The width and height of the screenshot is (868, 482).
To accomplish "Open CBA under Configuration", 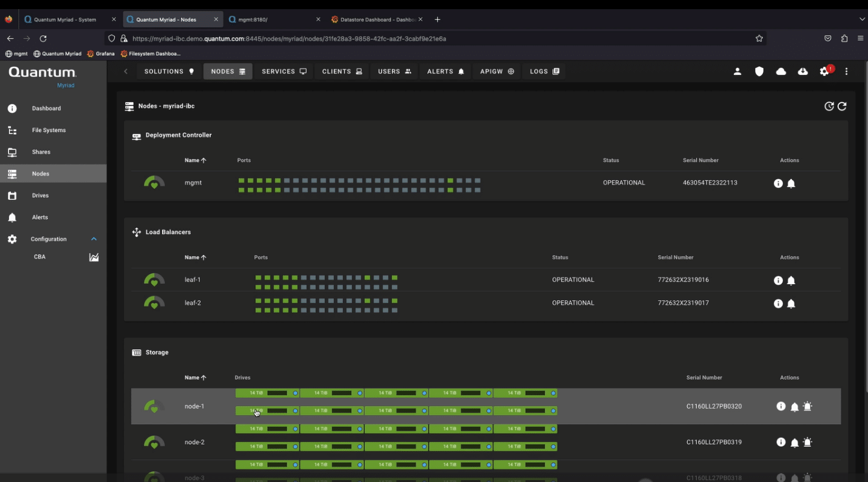I will 39,257.
